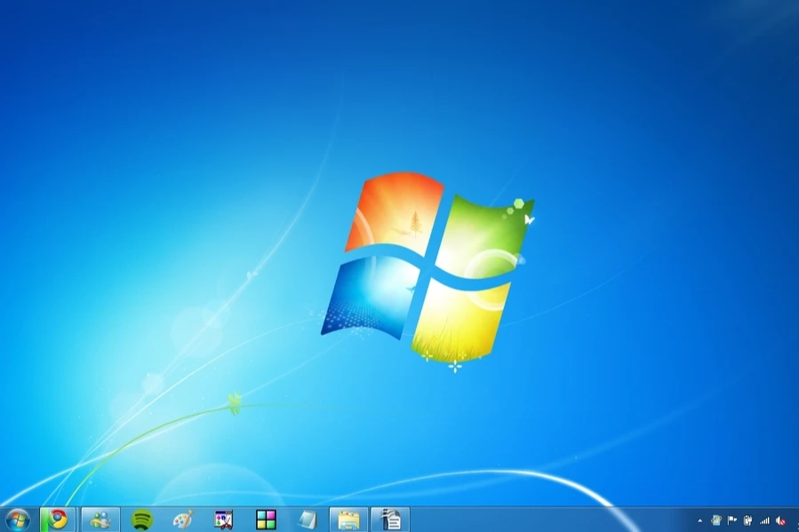Launch Paint via the palette icon

(182, 520)
